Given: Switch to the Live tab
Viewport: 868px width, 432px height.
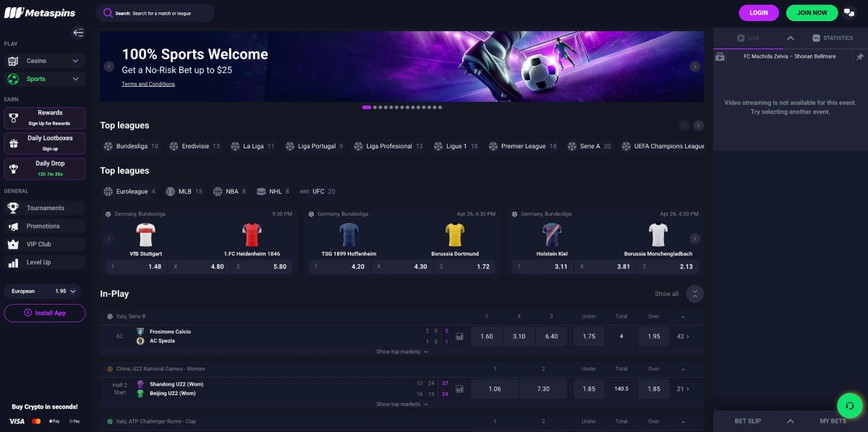Looking at the screenshot, I should tap(748, 38).
